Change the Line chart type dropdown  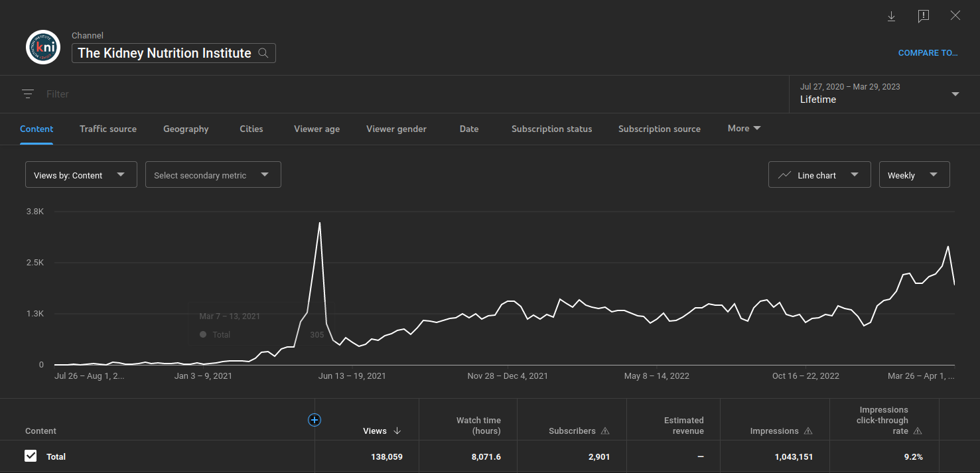point(819,174)
